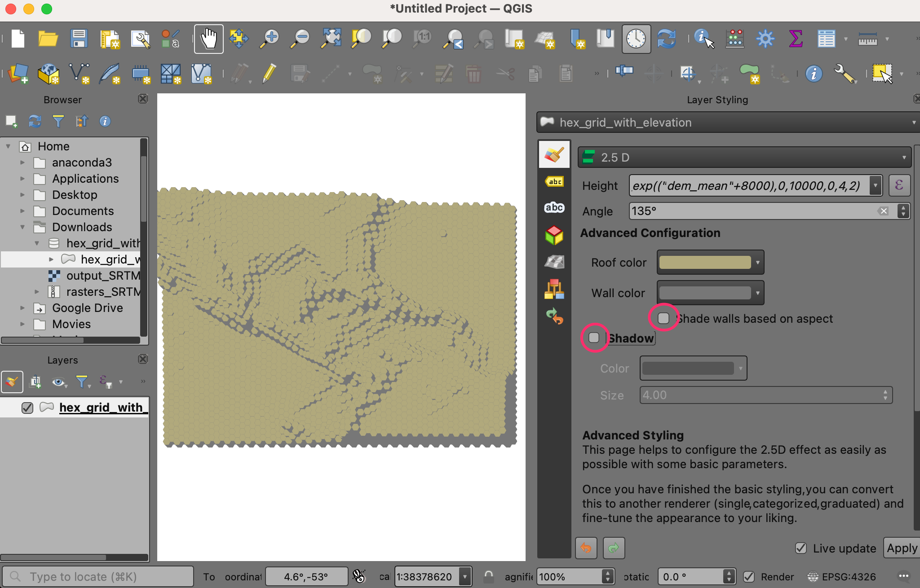Enable Shade walls based on aspect
This screenshot has width=920, height=588.
coord(663,318)
